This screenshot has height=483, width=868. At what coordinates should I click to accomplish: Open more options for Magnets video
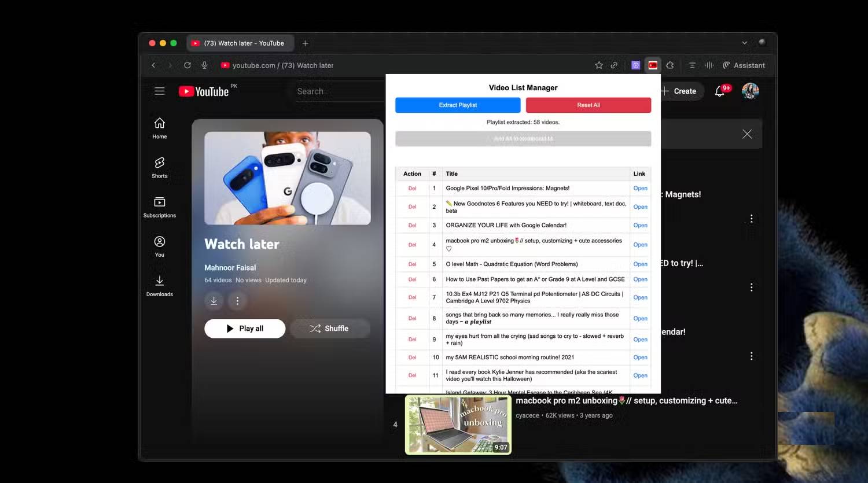751,219
